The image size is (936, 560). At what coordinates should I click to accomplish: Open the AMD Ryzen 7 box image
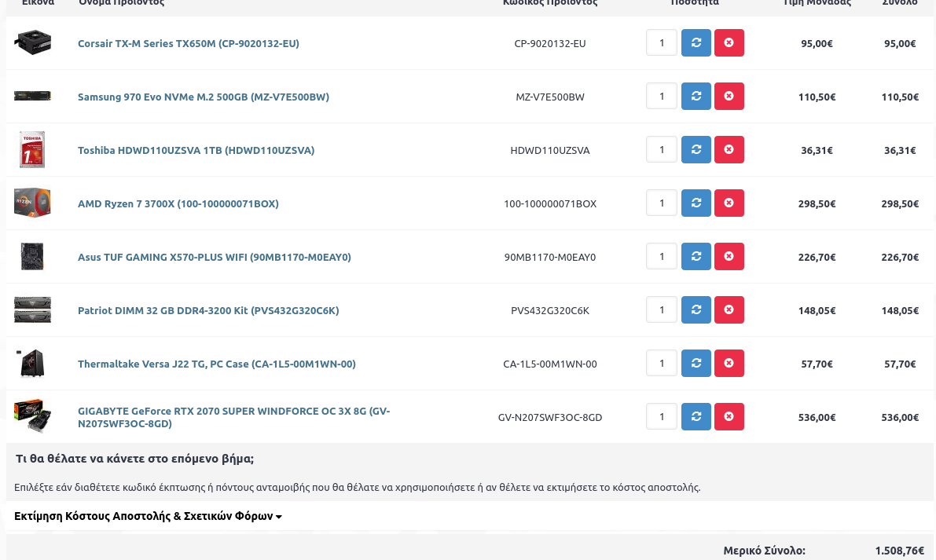[x=33, y=203]
